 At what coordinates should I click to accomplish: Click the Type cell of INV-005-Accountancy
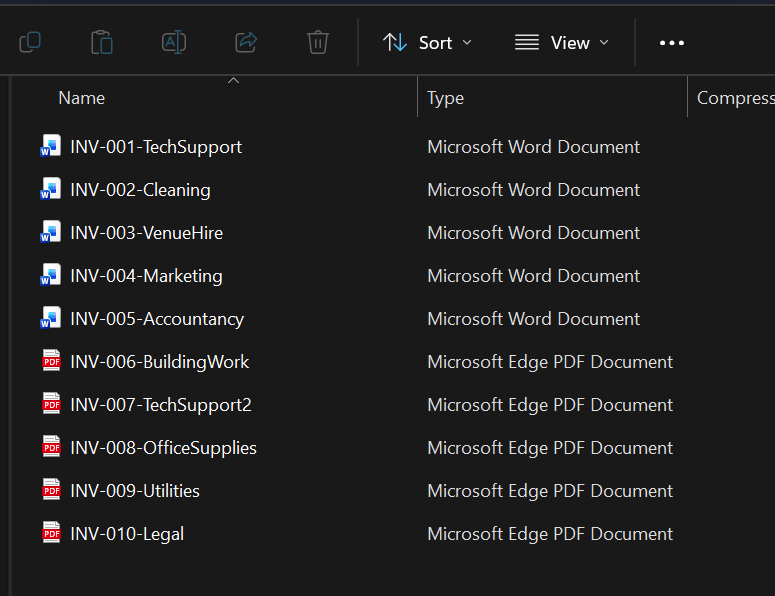pyautogui.click(x=533, y=319)
